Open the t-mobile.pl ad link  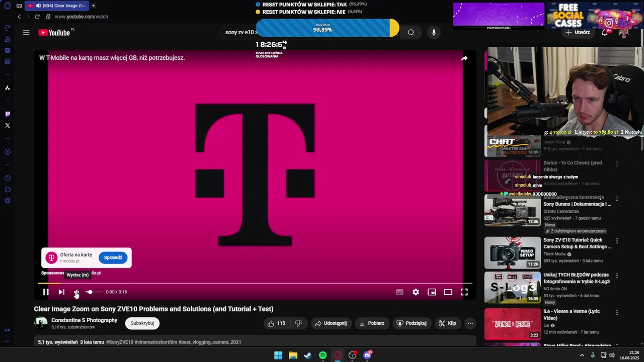coord(70,261)
